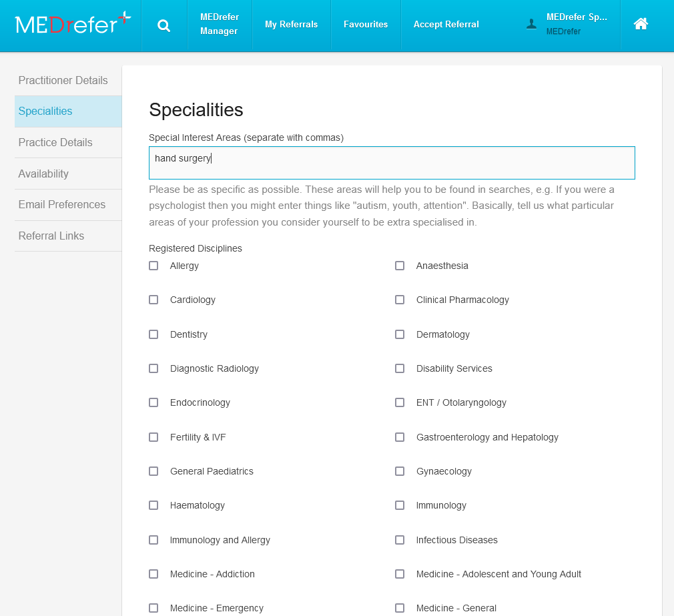The width and height of the screenshot is (674, 616).
Task: Toggle the Gynaecology checkbox
Action: pyautogui.click(x=400, y=471)
